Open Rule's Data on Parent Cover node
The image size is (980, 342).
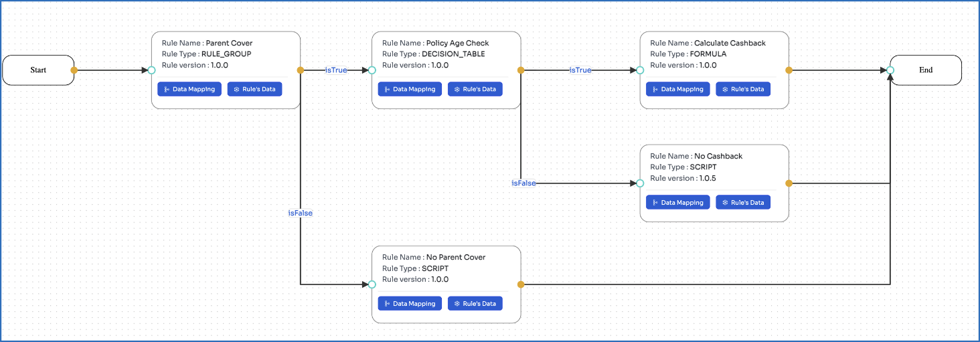click(x=254, y=89)
